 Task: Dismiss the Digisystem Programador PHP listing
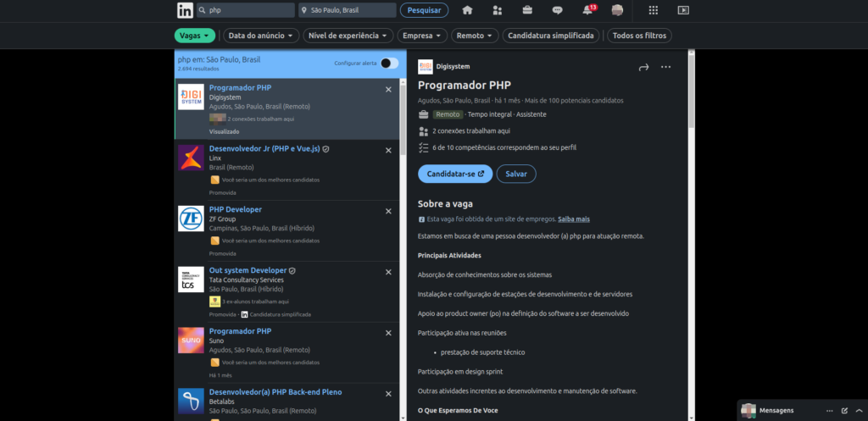coord(388,89)
